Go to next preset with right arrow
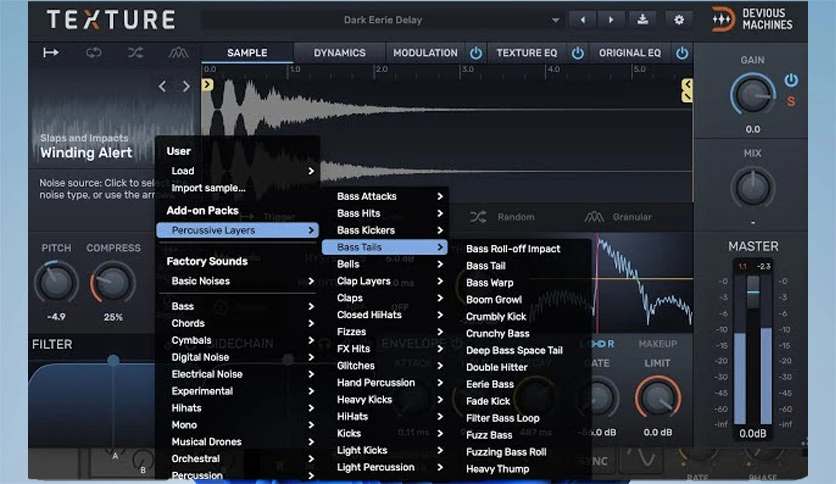This screenshot has width=836, height=484. (x=611, y=20)
